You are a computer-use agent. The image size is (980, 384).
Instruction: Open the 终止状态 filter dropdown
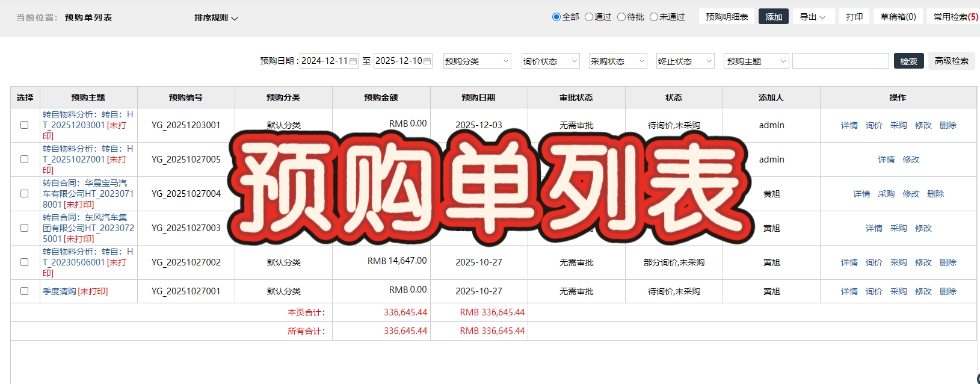point(685,61)
